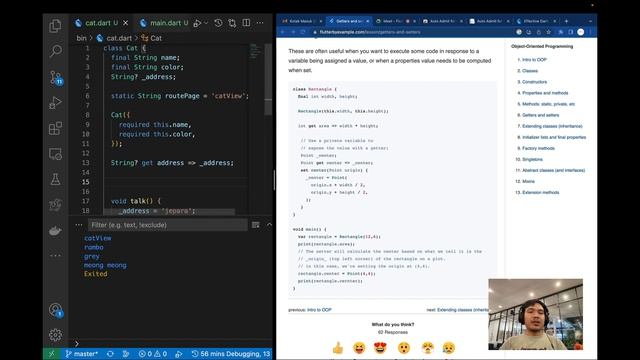
Task: Bookmark this page with star icon
Action: click(549, 32)
